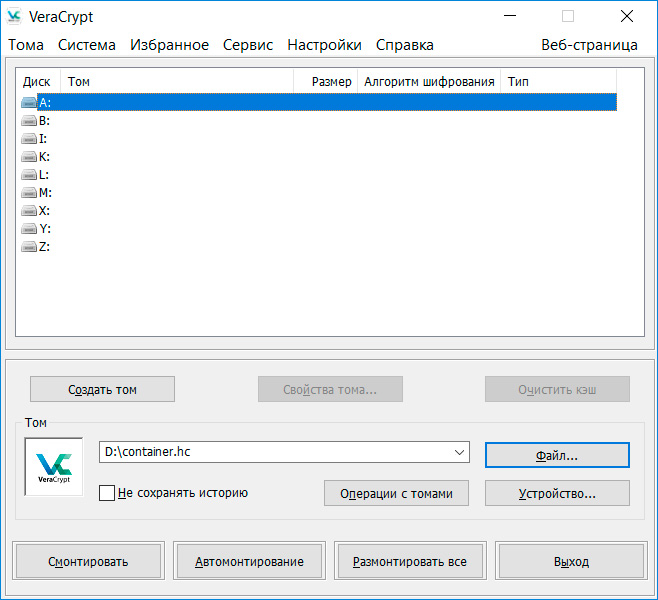The image size is (658, 600).
Task: Select the K: drive icon in list
Action: click(29, 156)
